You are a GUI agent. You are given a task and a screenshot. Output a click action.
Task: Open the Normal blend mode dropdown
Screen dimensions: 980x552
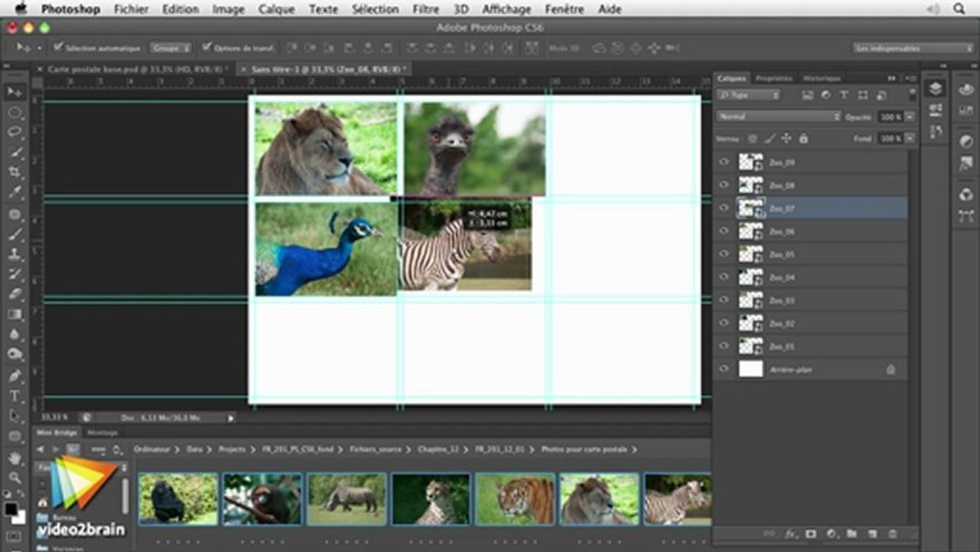(778, 117)
